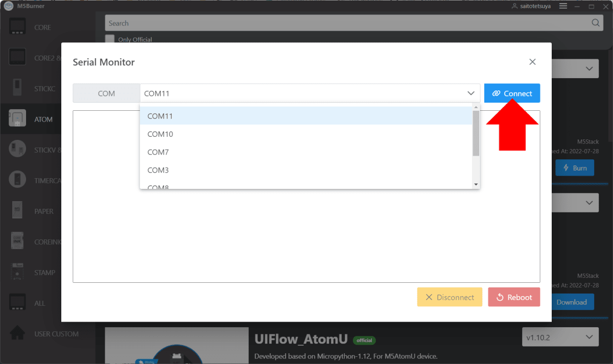Viewport: 613px width, 364px height.
Task: Click the CORE2 device icon
Action: click(17, 57)
